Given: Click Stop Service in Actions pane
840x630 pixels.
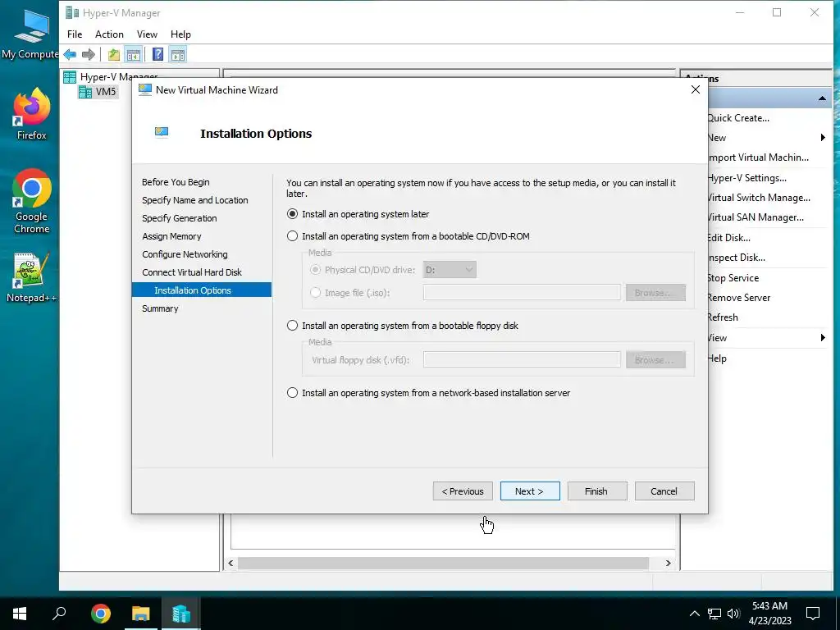Looking at the screenshot, I should (x=733, y=277).
